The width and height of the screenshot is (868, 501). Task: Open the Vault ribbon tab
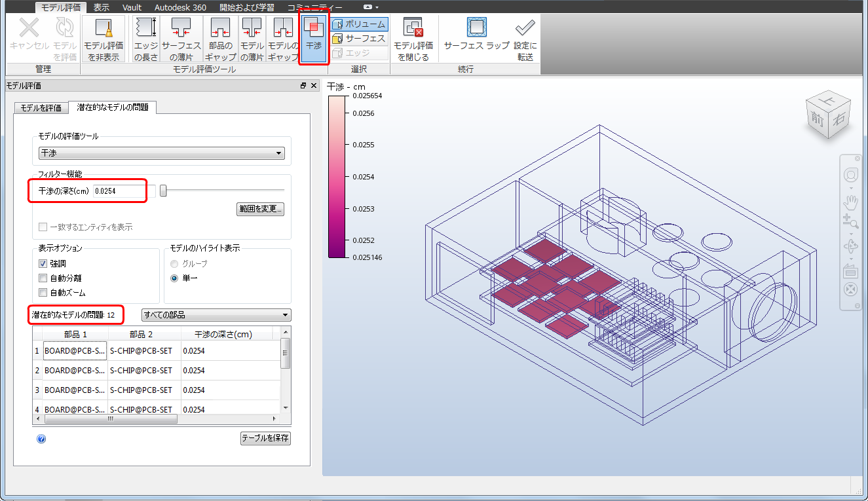click(x=132, y=7)
